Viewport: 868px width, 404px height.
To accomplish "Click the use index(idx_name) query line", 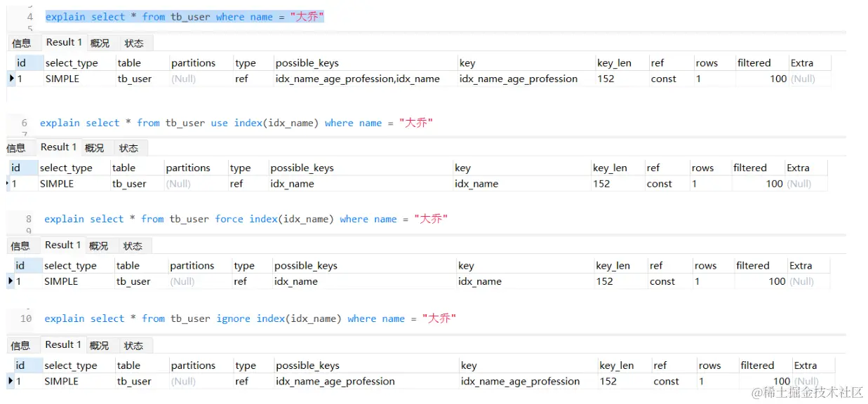I will 236,123.
